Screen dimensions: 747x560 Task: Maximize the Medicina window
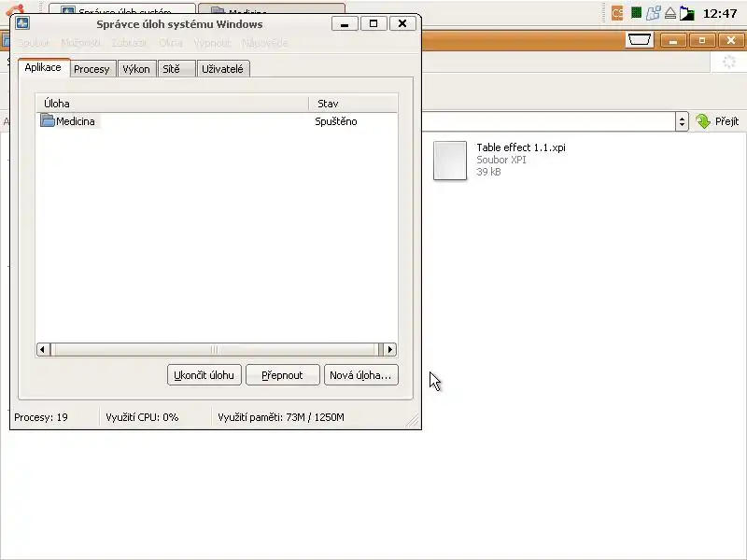coord(702,40)
